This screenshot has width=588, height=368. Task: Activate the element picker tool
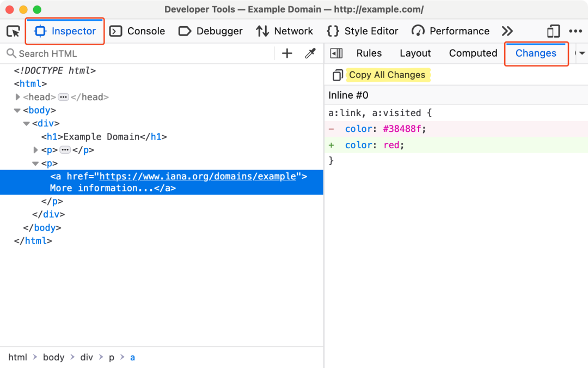point(14,31)
